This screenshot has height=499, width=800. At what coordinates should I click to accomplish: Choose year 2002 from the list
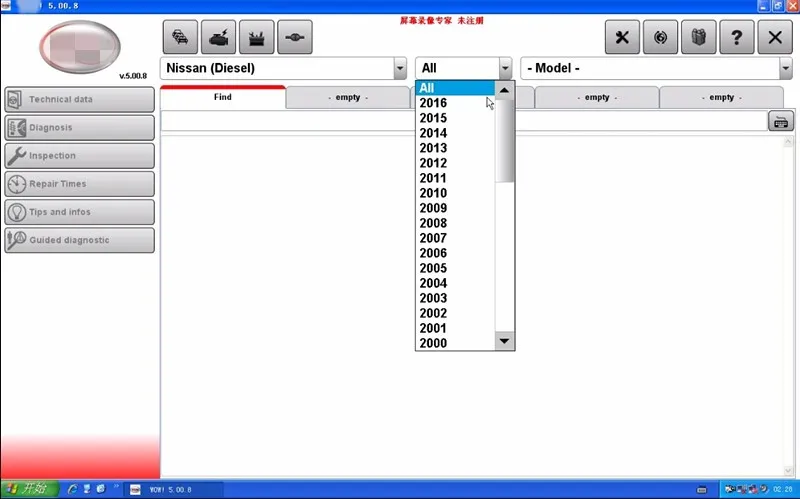tap(455, 313)
